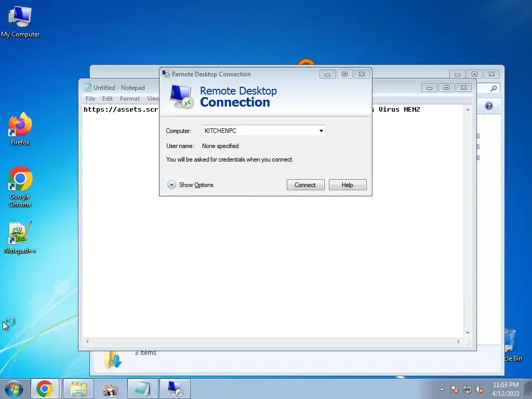Maximize the Explorer window behind Notepad
Viewport: 532px width, 399px height.
tap(475, 74)
